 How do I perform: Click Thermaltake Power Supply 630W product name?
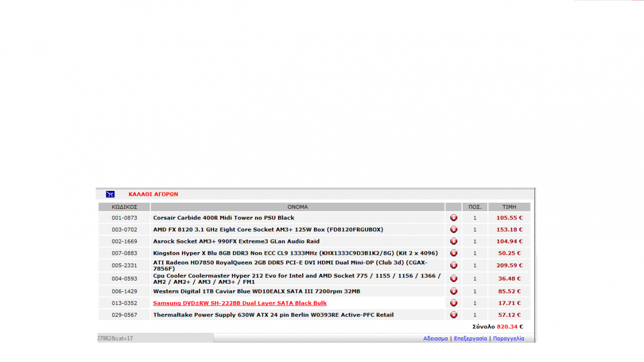[x=273, y=315]
